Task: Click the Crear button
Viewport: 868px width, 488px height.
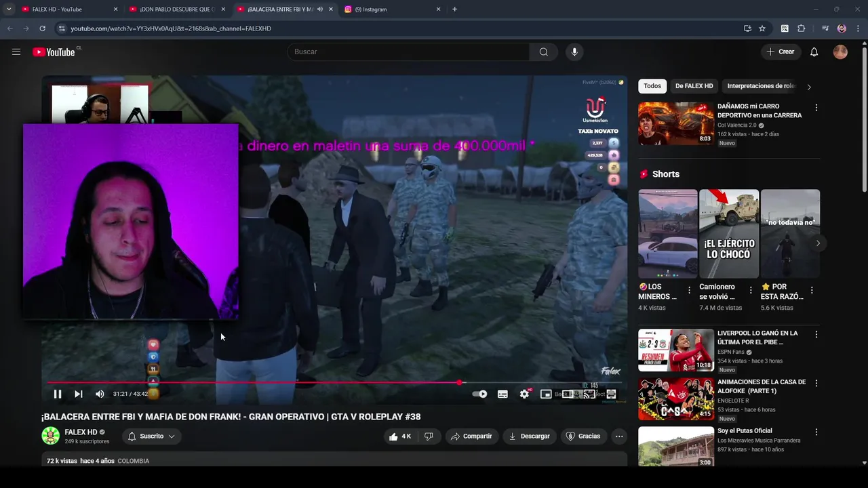Action: click(781, 52)
